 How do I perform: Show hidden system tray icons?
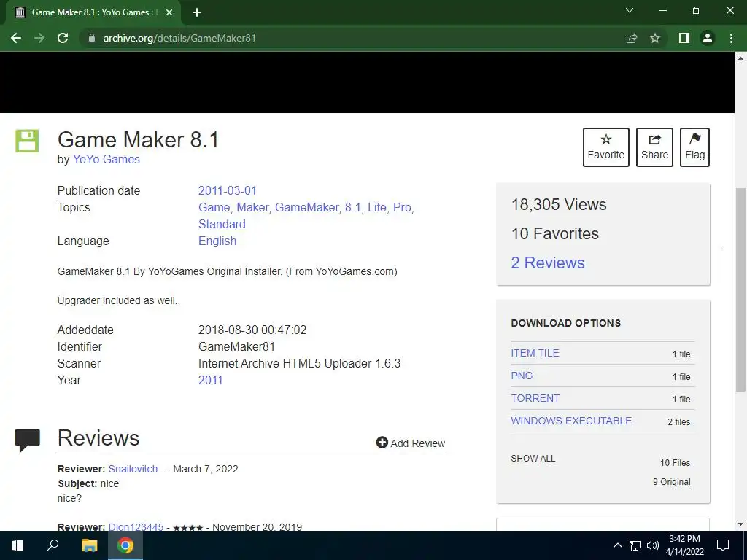tap(617, 545)
